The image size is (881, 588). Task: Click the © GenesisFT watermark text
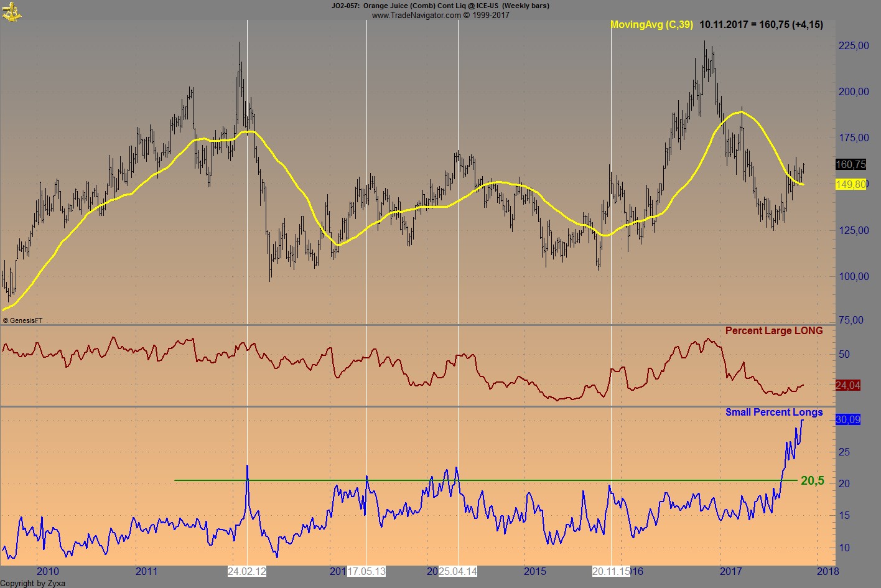pos(23,320)
